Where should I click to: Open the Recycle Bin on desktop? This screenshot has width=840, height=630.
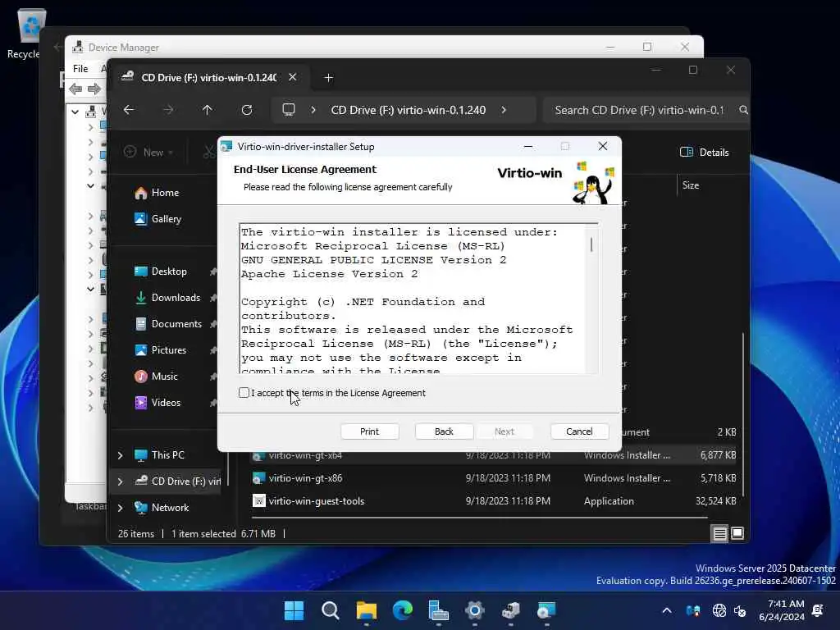coord(29,33)
